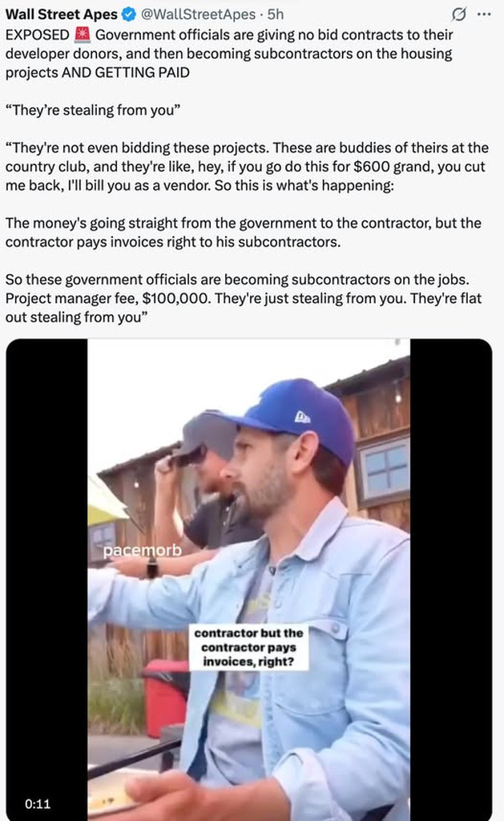Click the paragraph mentioning $600 grand

pos(247,167)
